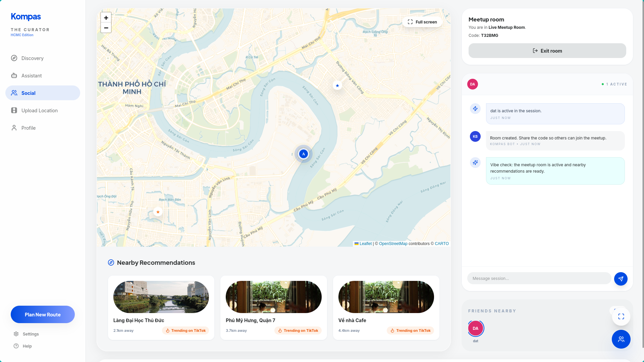Click the Message session input field
644x362 pixels.
tap(539, 278)
